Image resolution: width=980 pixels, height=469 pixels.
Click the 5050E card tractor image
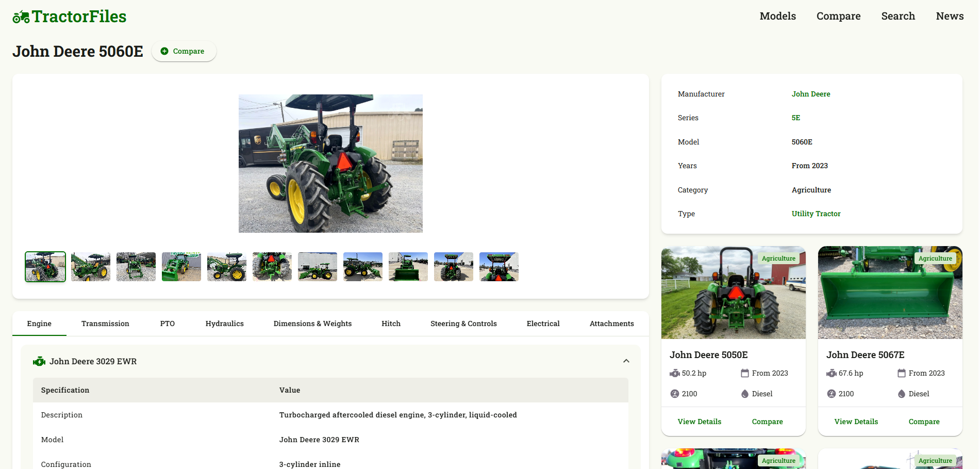733,293
